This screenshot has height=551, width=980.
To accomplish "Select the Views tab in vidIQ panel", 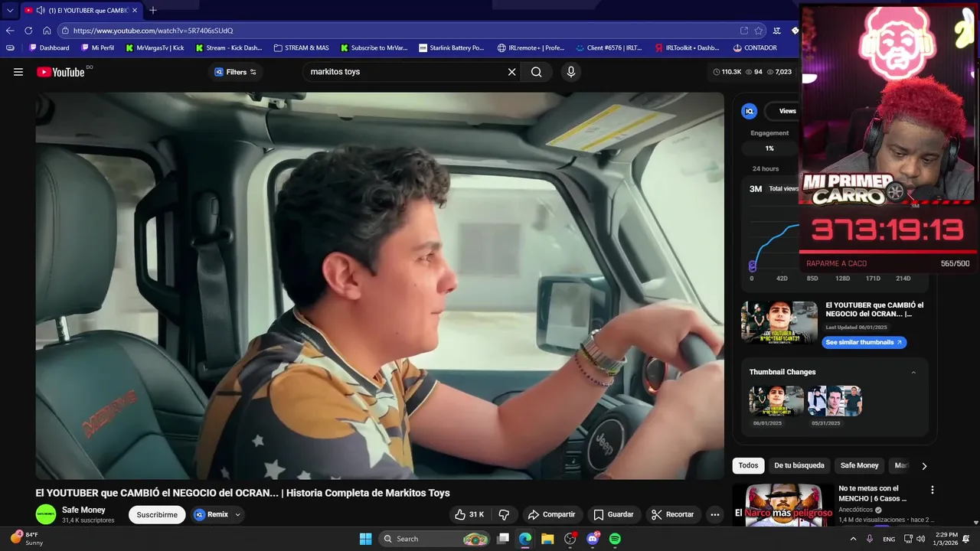I will click(x=787, y=111).
